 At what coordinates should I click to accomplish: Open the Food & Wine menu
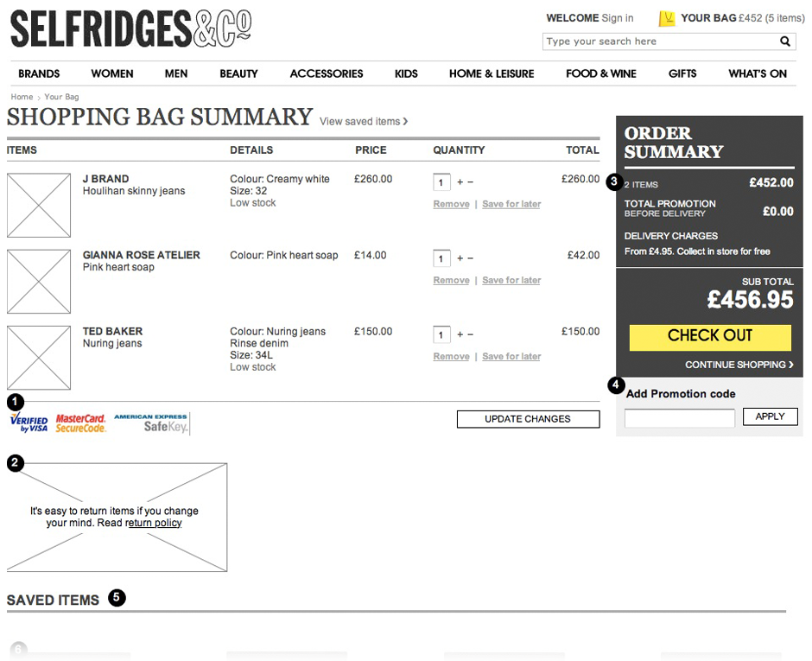coord(601,73)
